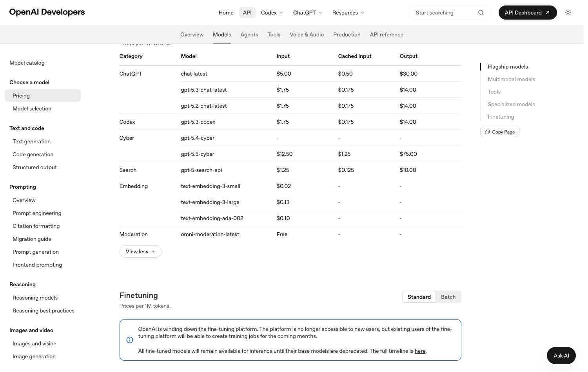Click the chat-latest model cell
Viewport: 588px width, 372px height.
(194, 74)
